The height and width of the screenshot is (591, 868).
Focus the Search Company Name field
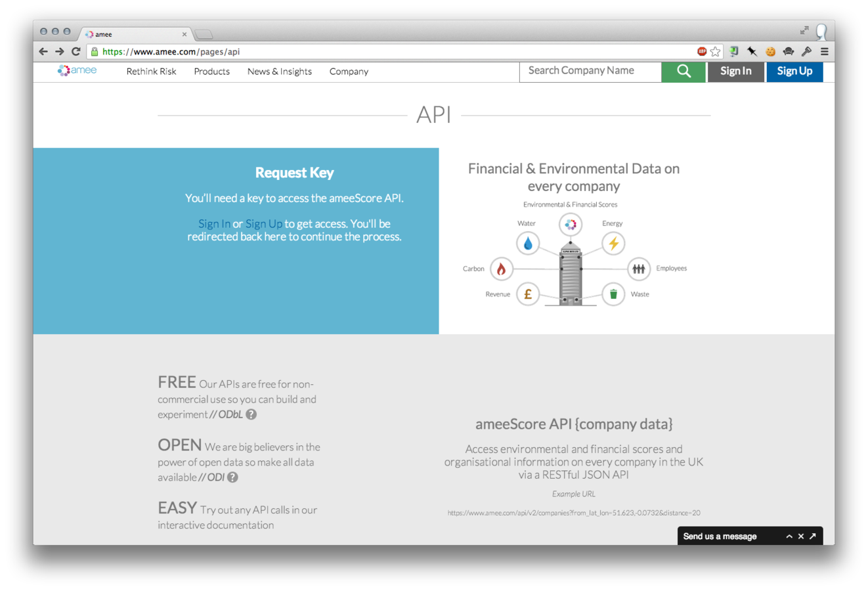(x=590, y=71)
